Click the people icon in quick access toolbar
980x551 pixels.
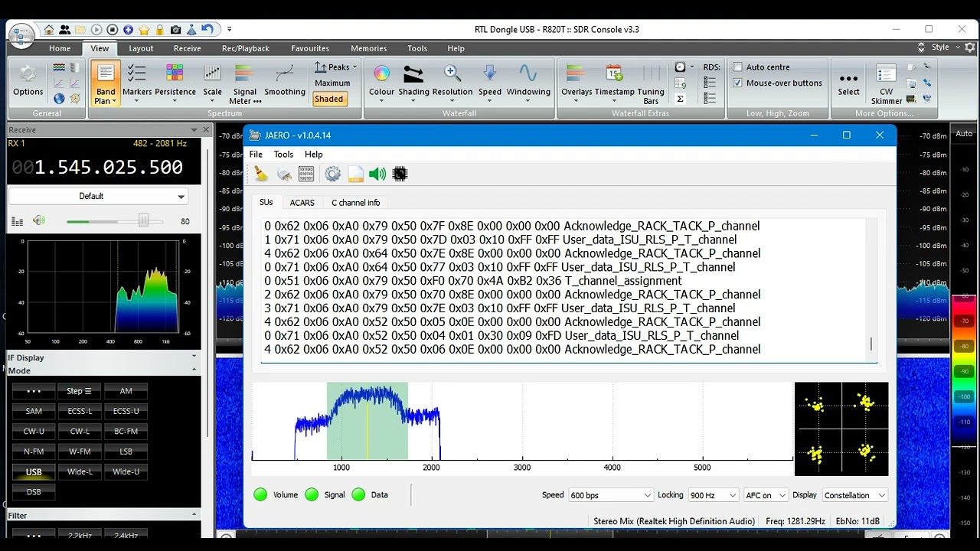pyautogui.click(x=64, y=30)
